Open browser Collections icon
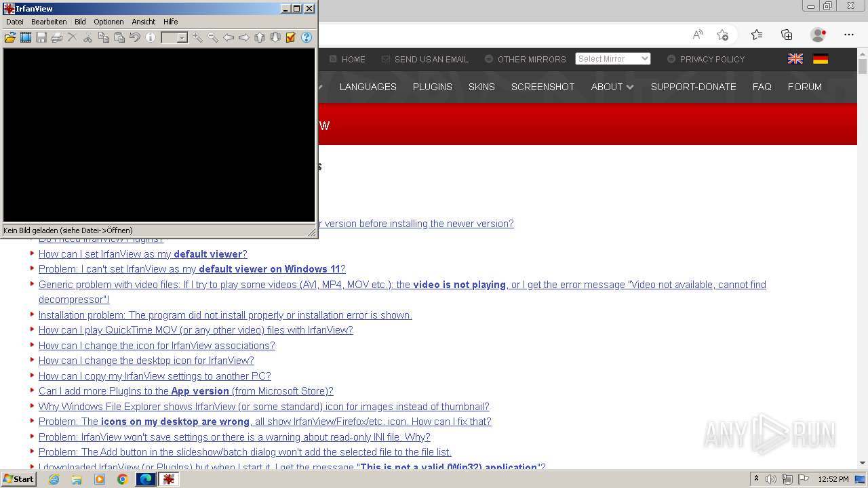Screen dimensions: 868x488 click(x=787, y=35)
